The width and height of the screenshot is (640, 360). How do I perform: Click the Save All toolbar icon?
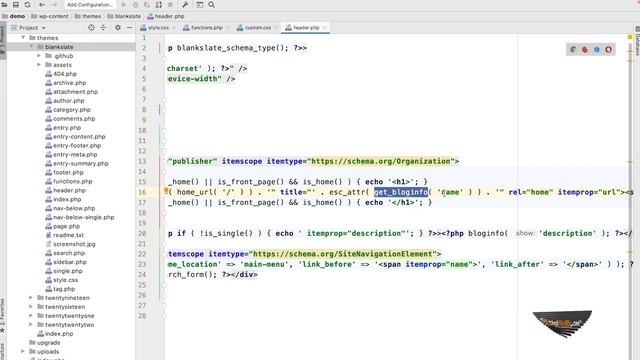coord(16,5)
